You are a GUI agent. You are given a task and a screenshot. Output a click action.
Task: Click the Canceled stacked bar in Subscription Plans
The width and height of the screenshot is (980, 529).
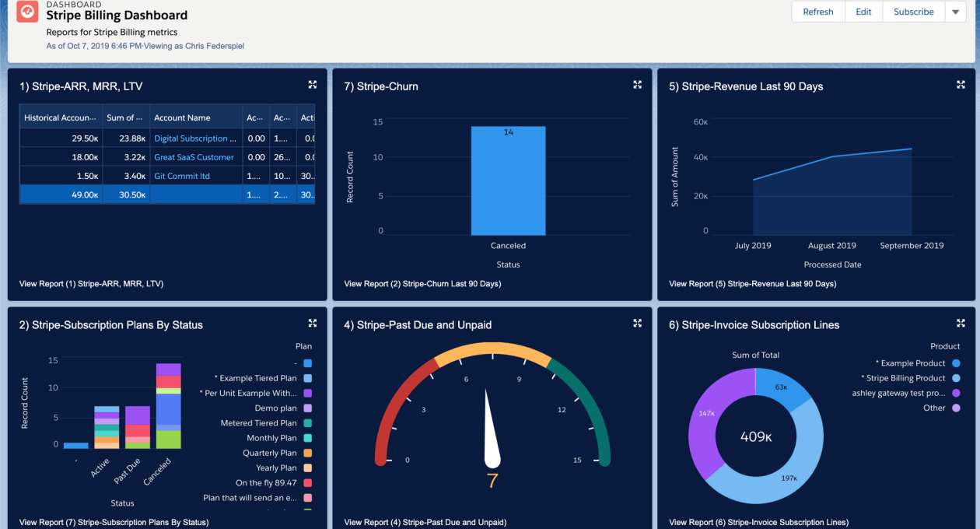tap(168, 406)
